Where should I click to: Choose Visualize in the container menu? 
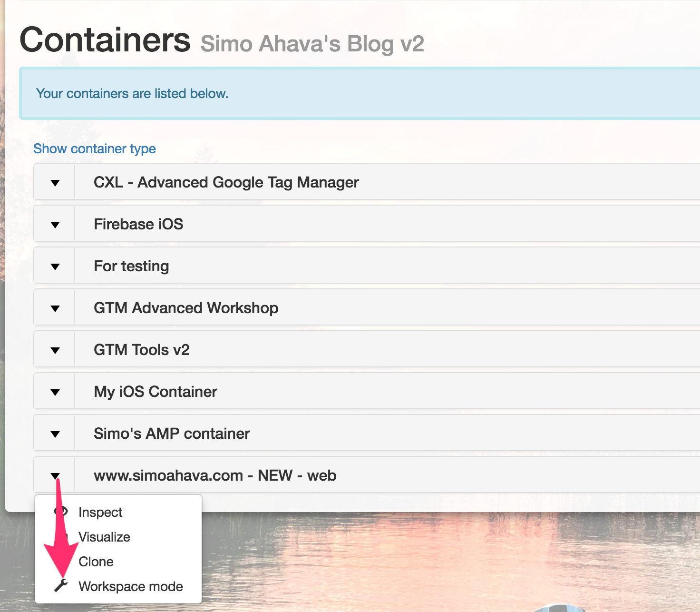point(104,537)
